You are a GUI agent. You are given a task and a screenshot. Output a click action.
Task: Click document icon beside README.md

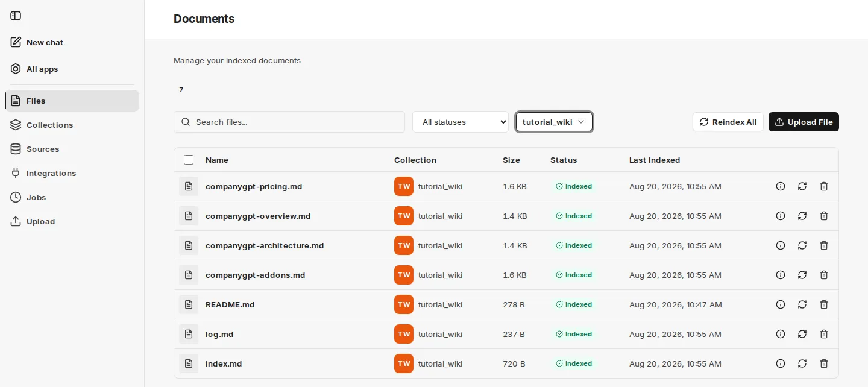coord(189,304)
